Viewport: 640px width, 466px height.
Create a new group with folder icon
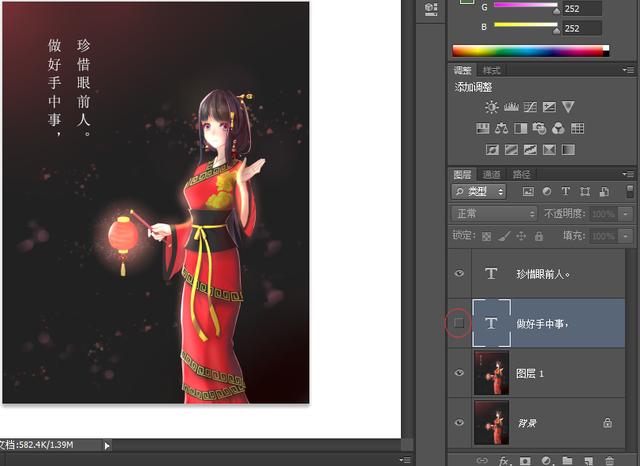[x=567, y=460]
